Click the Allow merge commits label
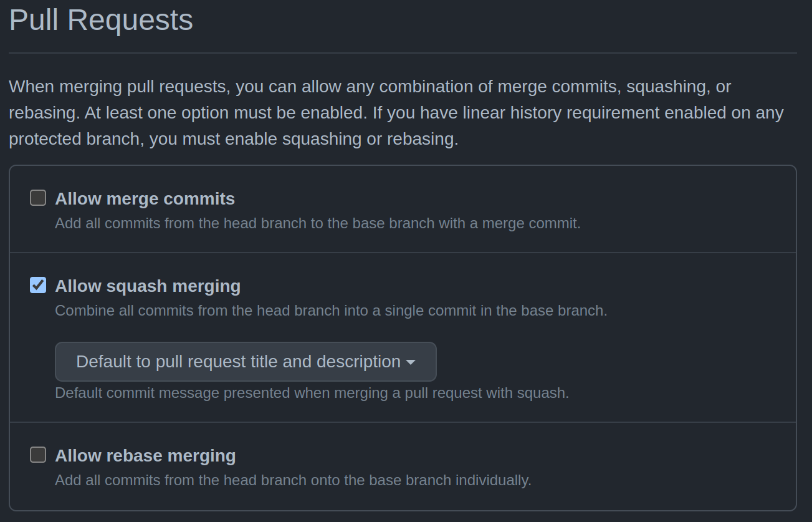This screenshot has height=522, width=812. (145, 198)
